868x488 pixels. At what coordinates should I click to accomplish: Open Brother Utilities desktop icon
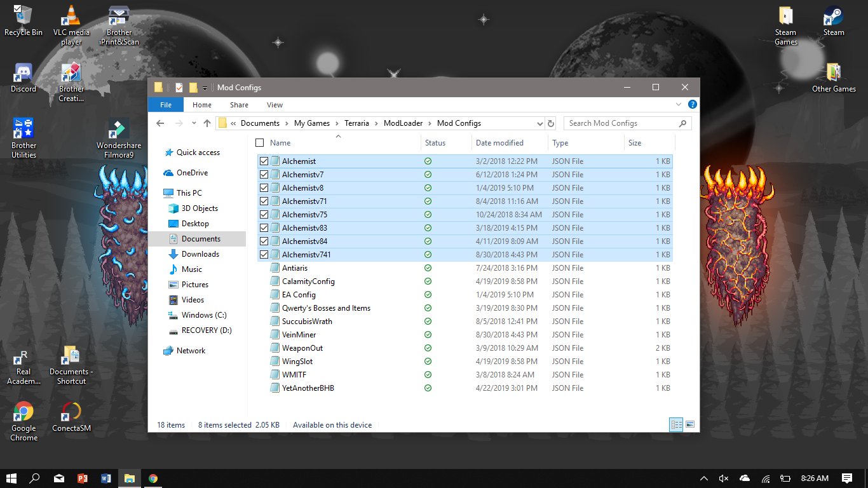(x=24, y=139)
